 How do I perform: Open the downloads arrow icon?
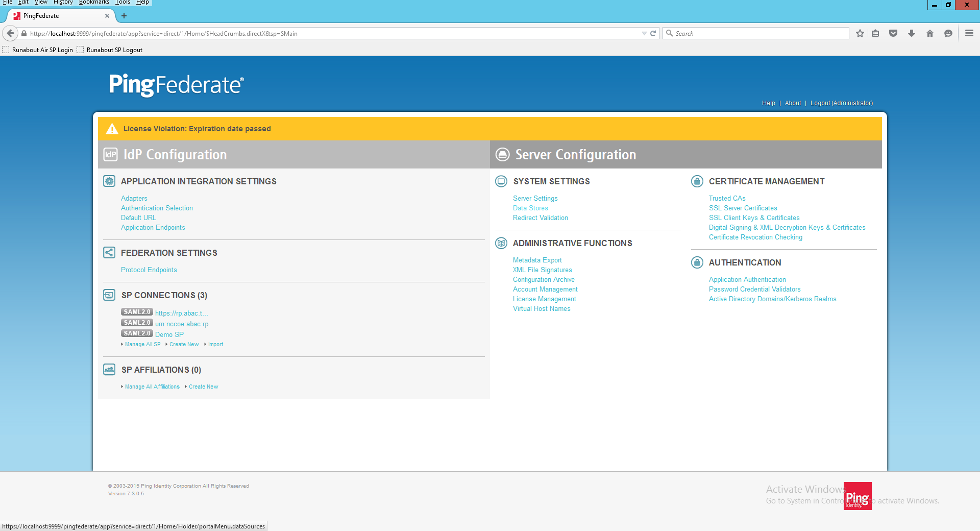912,33
